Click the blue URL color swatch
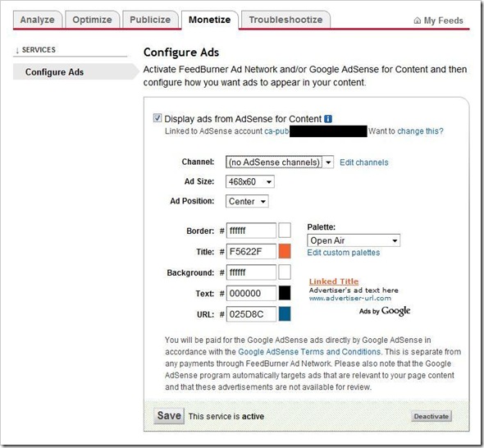484x448 pixels. click(x=285, y=314)
